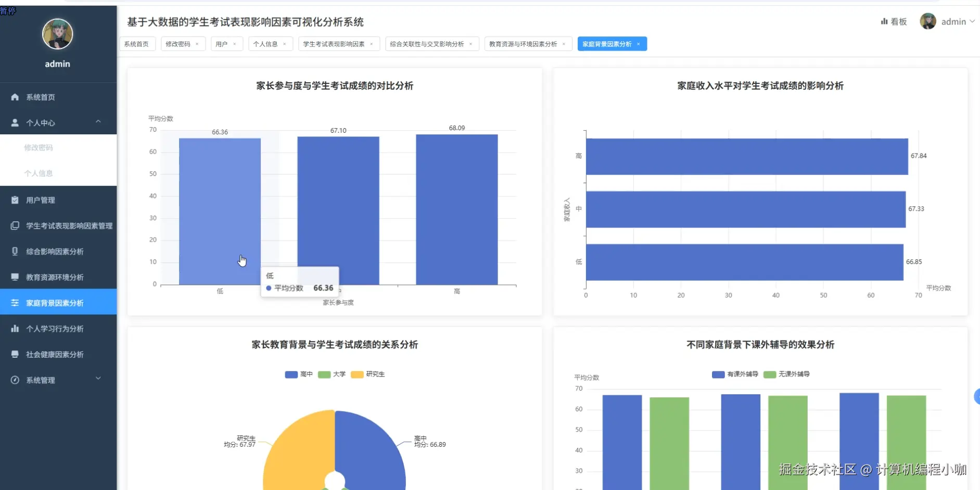Toggle the 大学 legend in pie chart
980x490 pixels.
point(332,374)
